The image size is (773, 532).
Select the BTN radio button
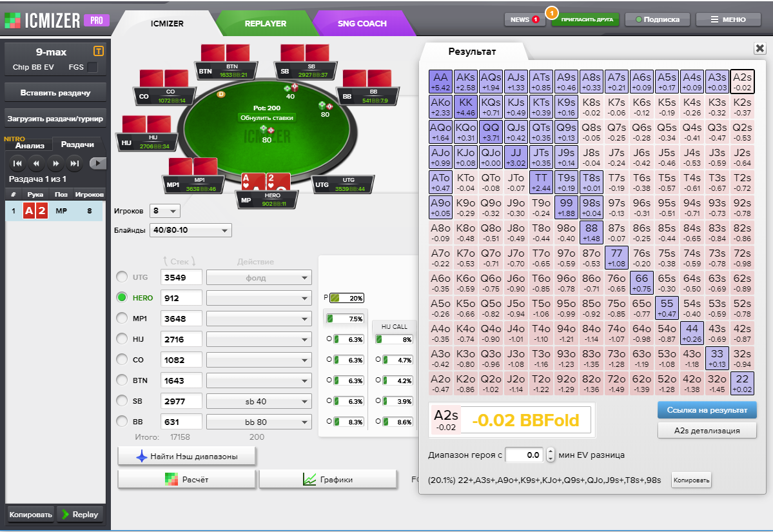[122, 380]
